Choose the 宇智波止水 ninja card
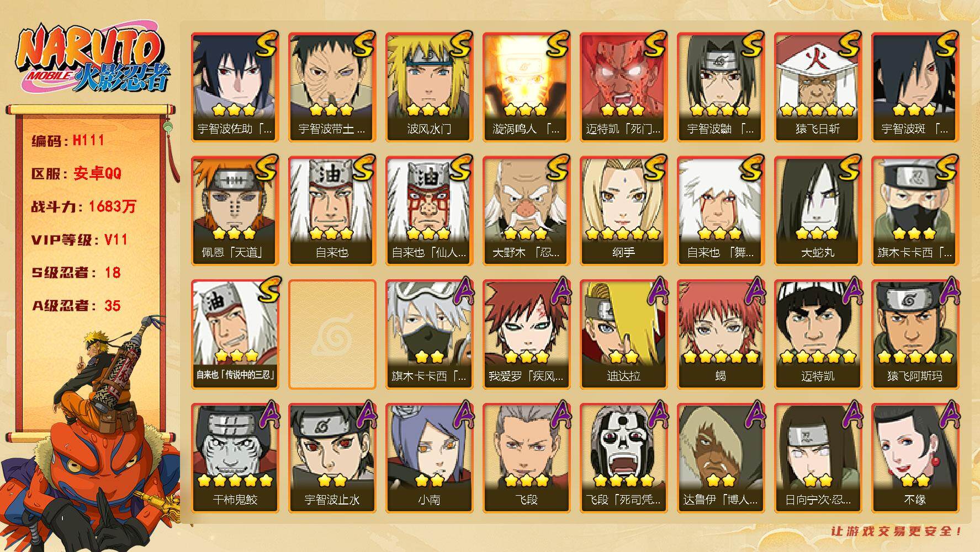Viewport: 980px width, 552px height. coord(332,458)
